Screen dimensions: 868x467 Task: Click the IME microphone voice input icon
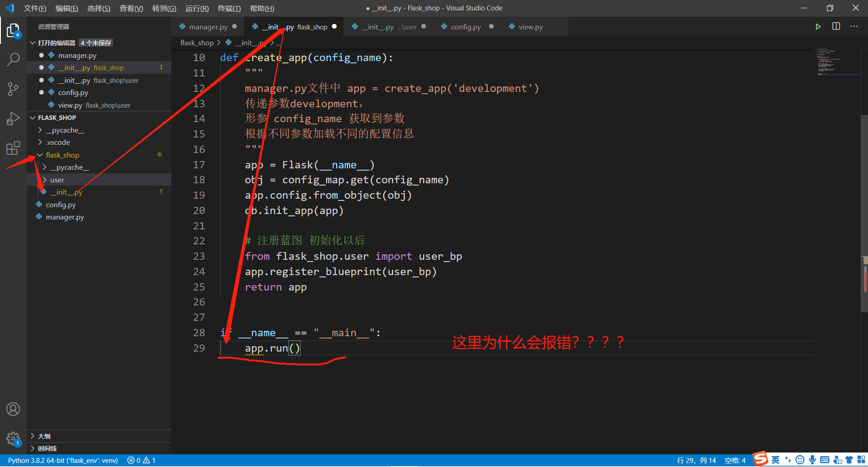click(812, 460)
